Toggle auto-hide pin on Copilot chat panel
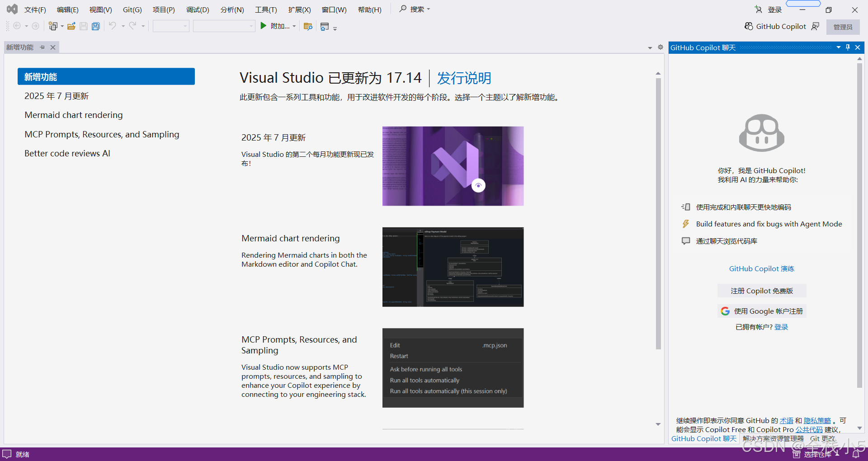The image size is (868, 461). 848,47
